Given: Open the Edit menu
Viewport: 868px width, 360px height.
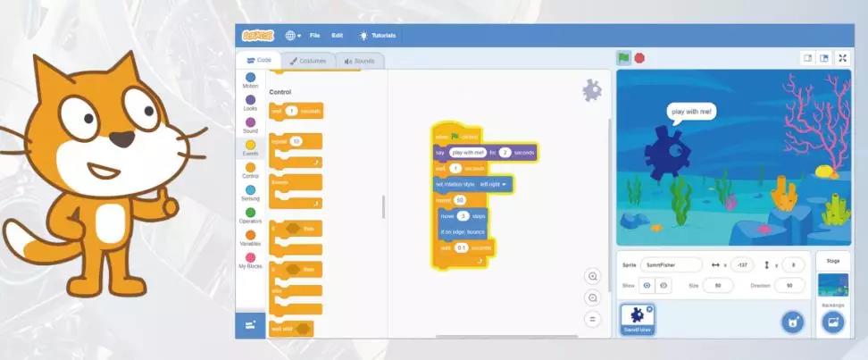Looking at the screenshot, I should coord(338,36).
